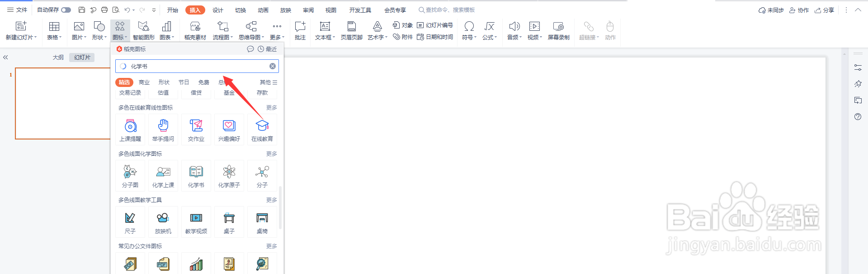Insert the 上课提醒 alarm icon
The height and width of the screenshot is (274, 868).
[x=130, y=130]
